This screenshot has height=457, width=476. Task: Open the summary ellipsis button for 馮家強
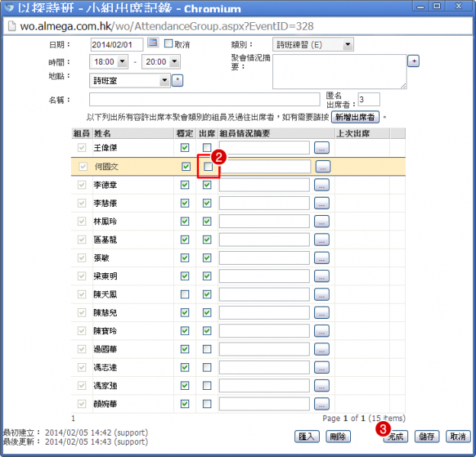click(x=322, y=385)
